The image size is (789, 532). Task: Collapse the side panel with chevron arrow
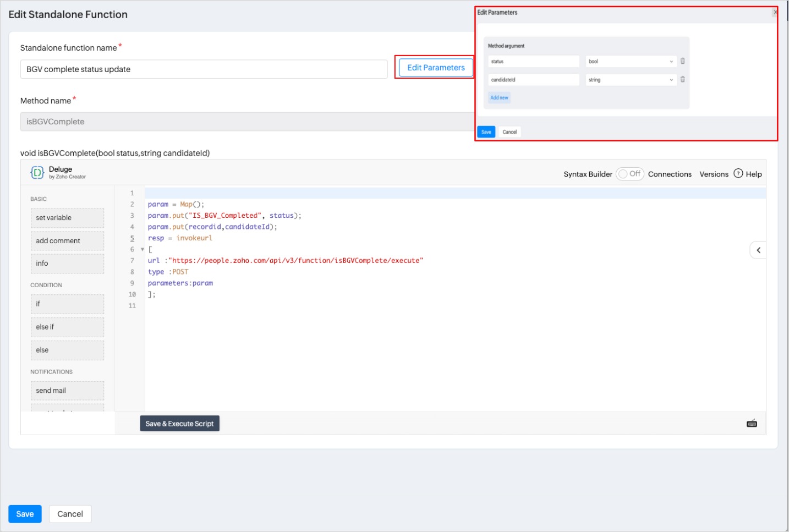point(758,250)
